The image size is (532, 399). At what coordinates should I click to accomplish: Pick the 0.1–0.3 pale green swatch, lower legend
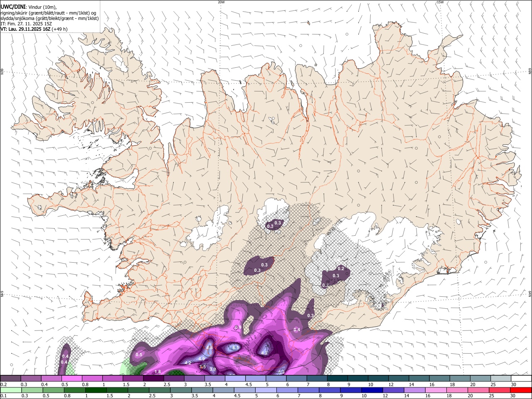11,390
